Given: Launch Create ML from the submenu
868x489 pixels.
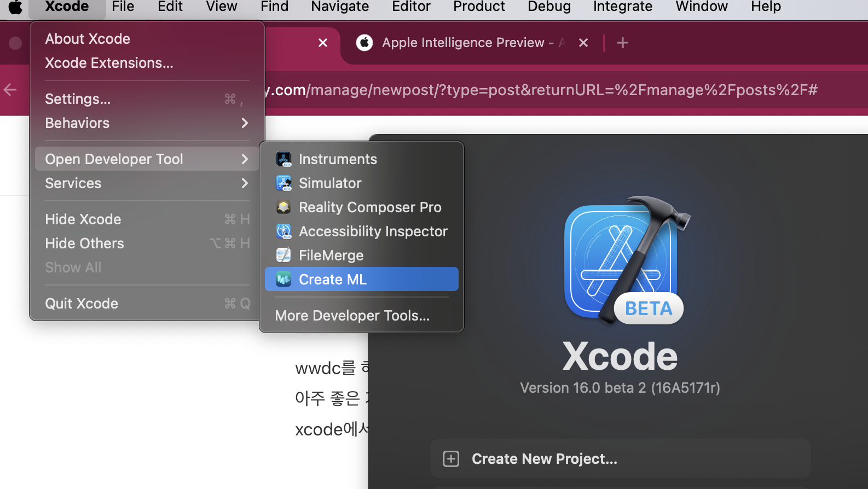Looking at the screenshot, I should point(362,280).
